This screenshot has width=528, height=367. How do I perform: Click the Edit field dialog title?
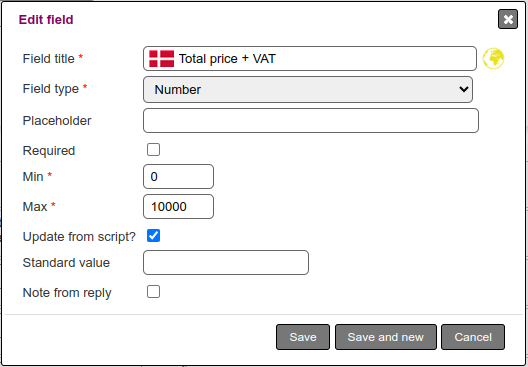coord(46,20)
